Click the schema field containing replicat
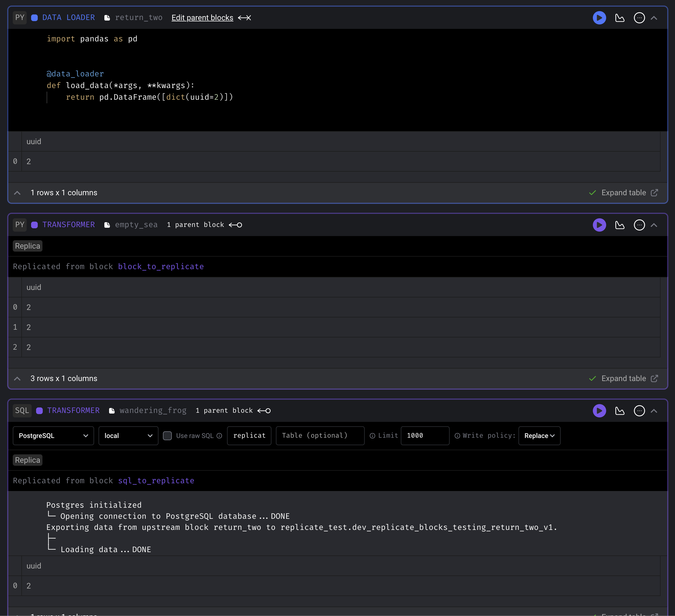 click(x=249, y=436)
